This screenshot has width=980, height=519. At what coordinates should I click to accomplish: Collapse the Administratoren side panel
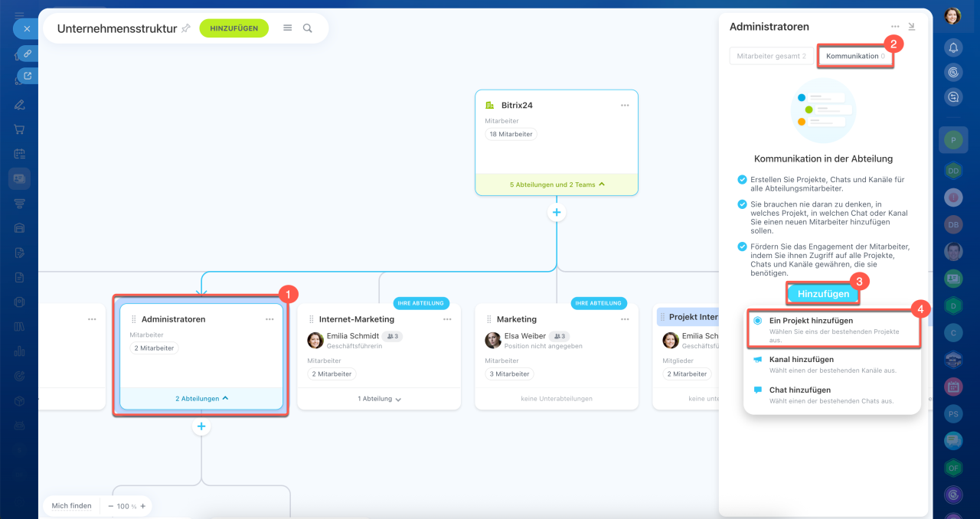pos(912,26)
